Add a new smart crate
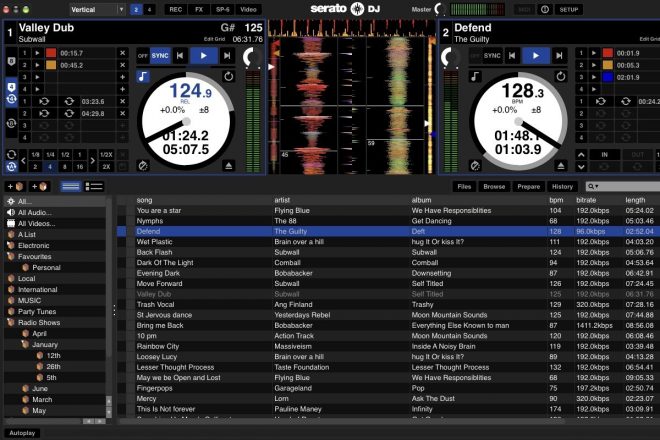 coord(40,187)
